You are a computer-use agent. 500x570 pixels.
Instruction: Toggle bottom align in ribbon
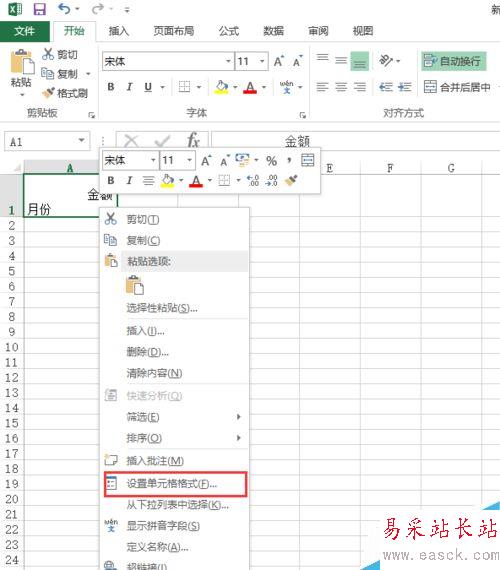tap(360, 61)
